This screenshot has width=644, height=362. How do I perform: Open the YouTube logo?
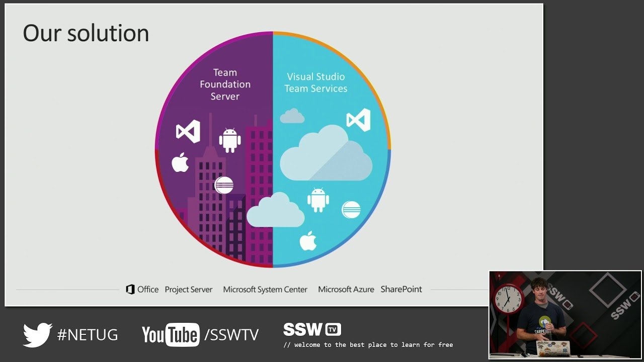[x=170, y=335]
